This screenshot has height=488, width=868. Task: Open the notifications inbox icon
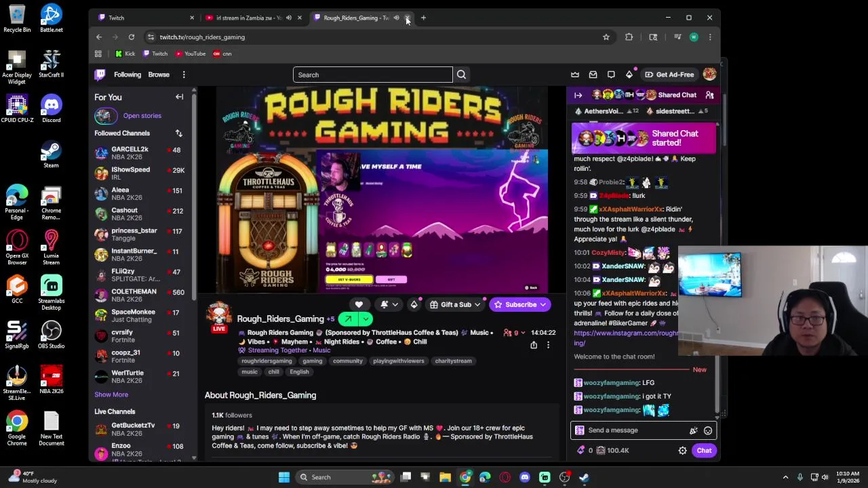click(x=593, y=75)
